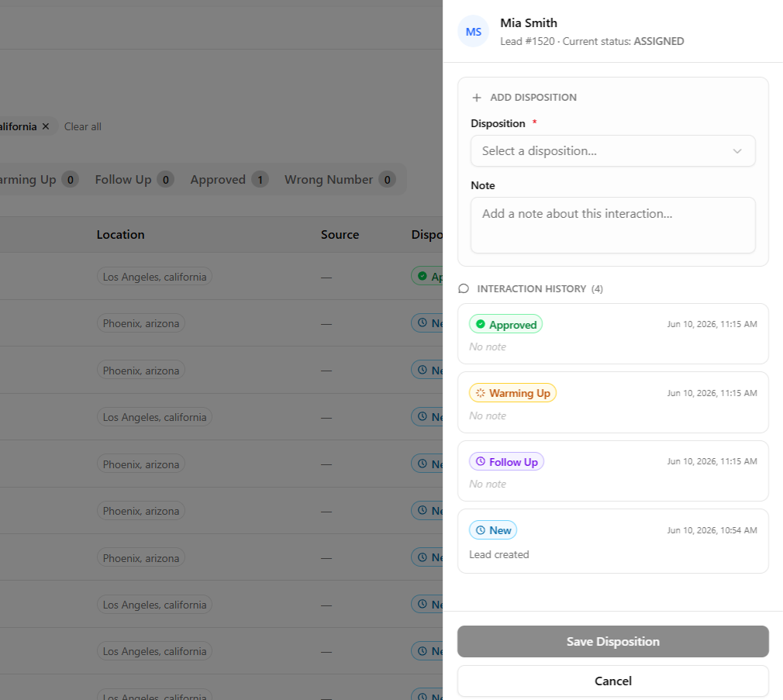Image resolution: width=783 pixels, height=700 pixels.
Task: Click the Mia Smith name heading
Action: [528, 23]
